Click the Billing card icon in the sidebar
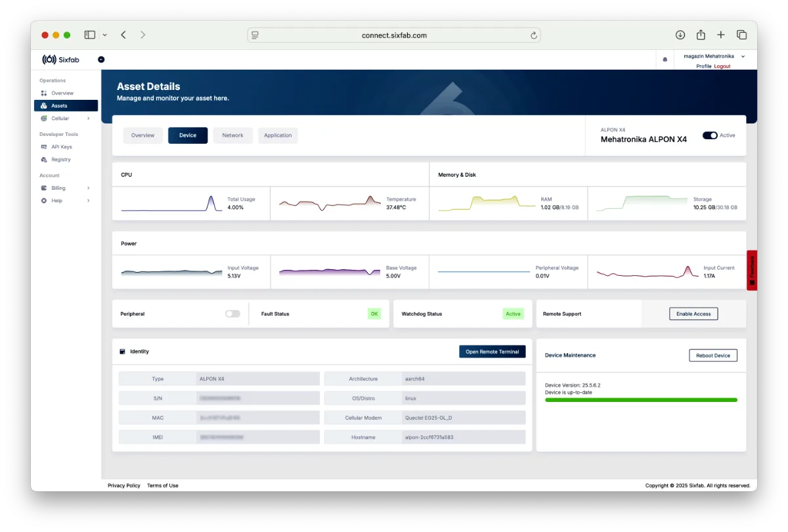 click(x=44, y=188)
